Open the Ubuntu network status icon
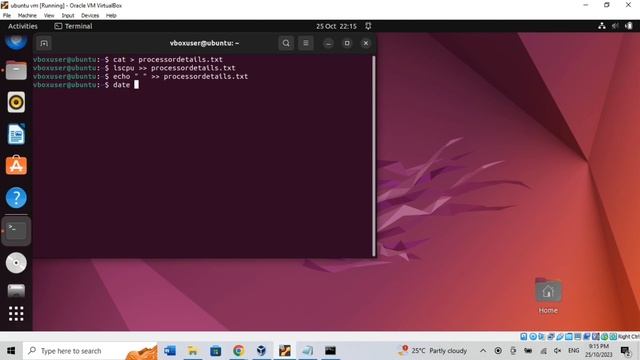 coord(602,26)
